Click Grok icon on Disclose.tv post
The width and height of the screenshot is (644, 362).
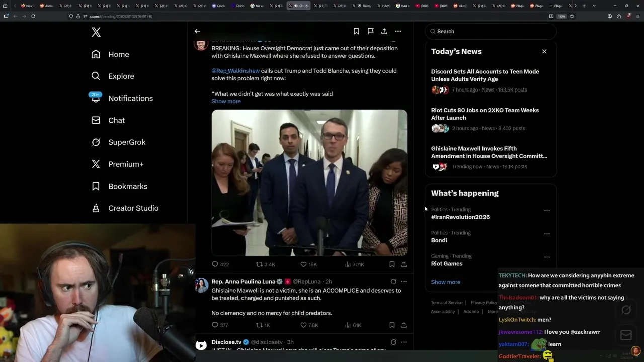coord(393,342)
